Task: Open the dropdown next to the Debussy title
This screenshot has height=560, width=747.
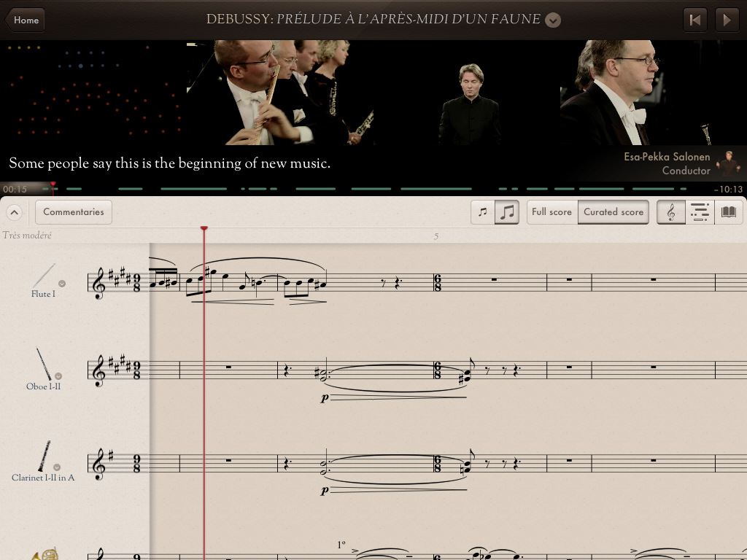Action: [553, 20]
